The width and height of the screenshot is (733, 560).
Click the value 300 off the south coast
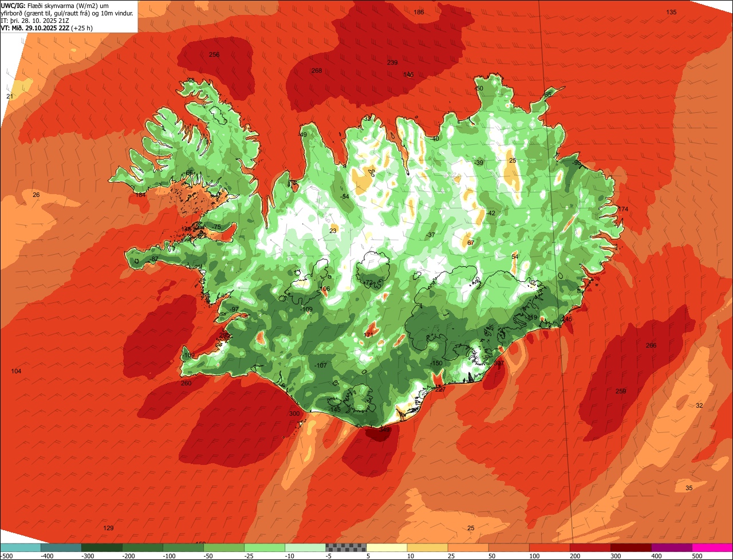click(294, 413)
